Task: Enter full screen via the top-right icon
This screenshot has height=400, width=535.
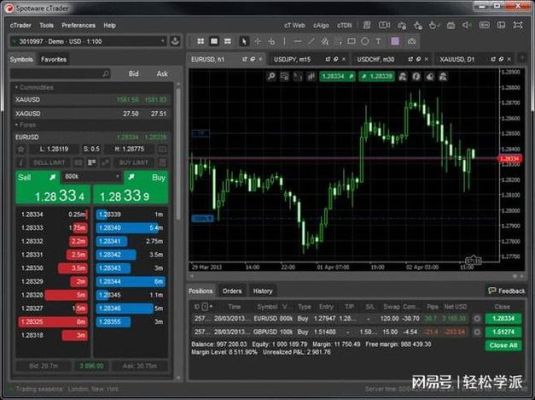Action: tap(518, 25)
